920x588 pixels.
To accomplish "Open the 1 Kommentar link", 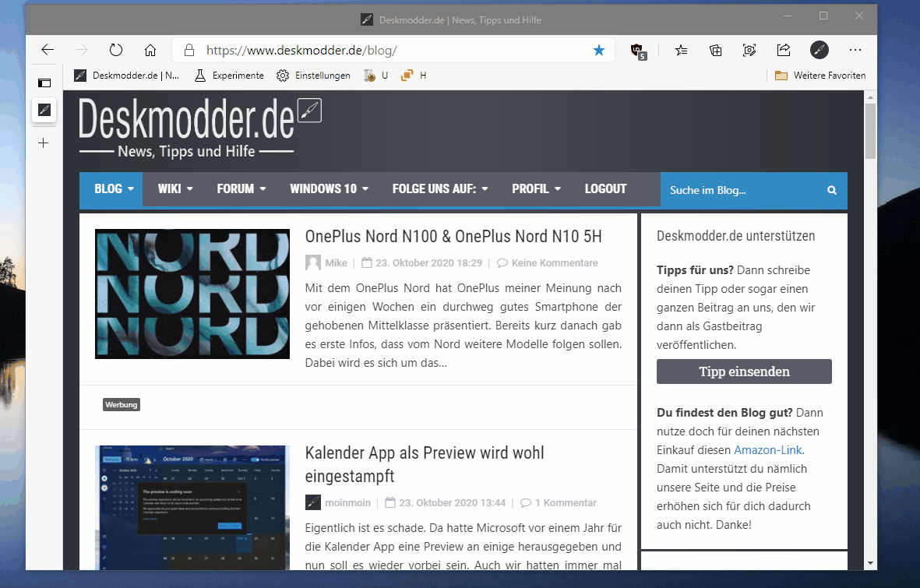I will pos(566,503).
